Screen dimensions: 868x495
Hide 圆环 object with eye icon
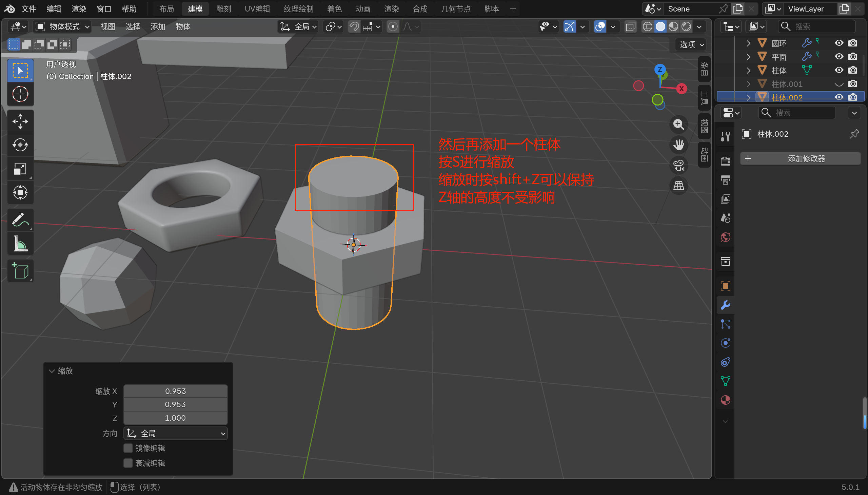pos(839,43)
